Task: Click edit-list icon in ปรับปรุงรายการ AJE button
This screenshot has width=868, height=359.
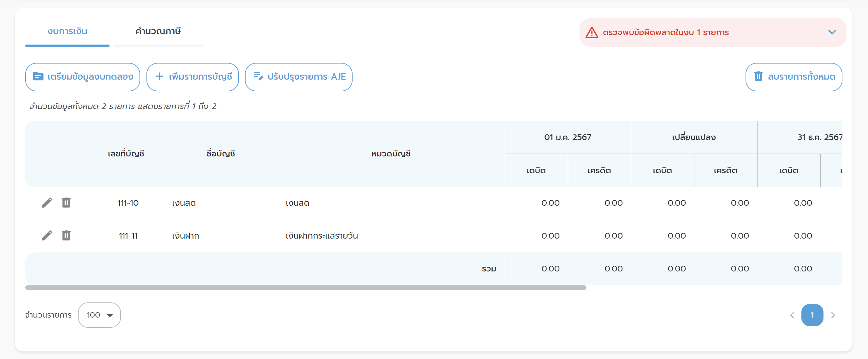Action: pyautogui.click(x=259, y=76)
